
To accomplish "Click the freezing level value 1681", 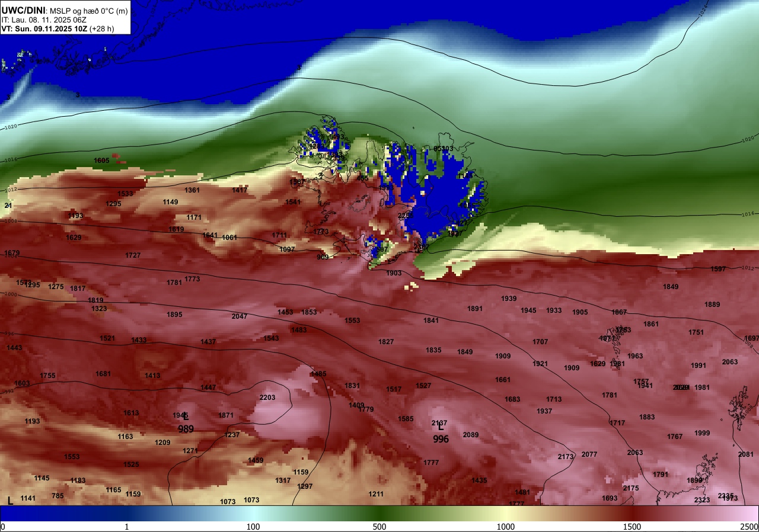I will [x=103, y=374].
